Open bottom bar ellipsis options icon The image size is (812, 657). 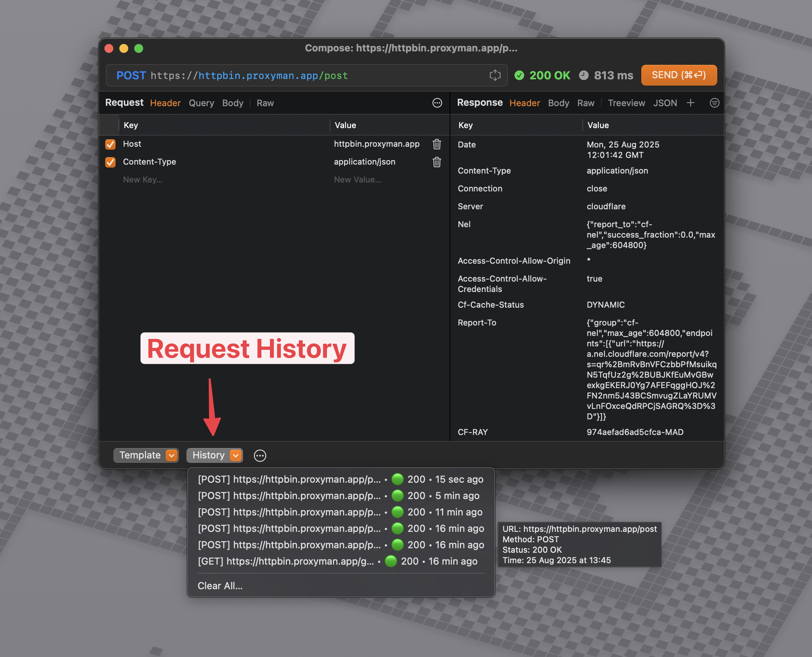(260, 456)
